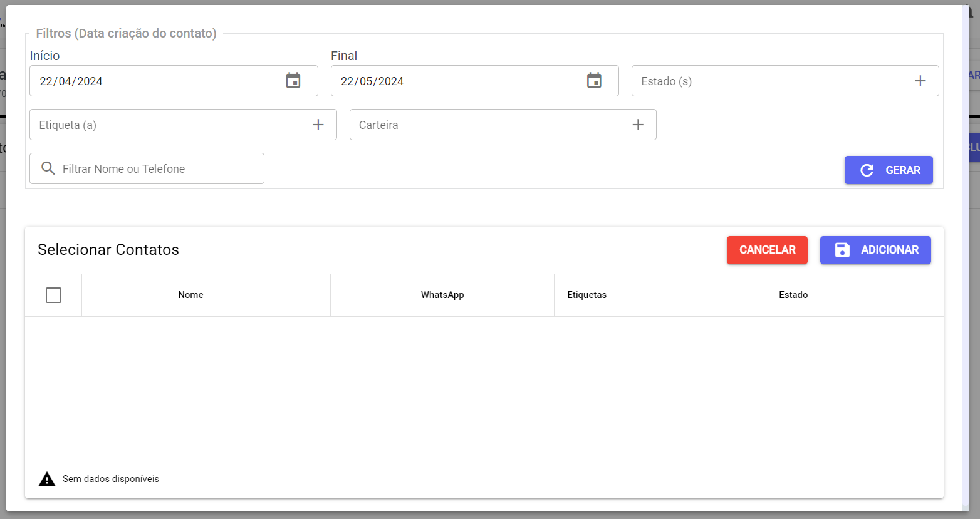Sort by the Nome column header
Image resolution: width=980 pixels, height=519 pixels.
pos(190,295)
